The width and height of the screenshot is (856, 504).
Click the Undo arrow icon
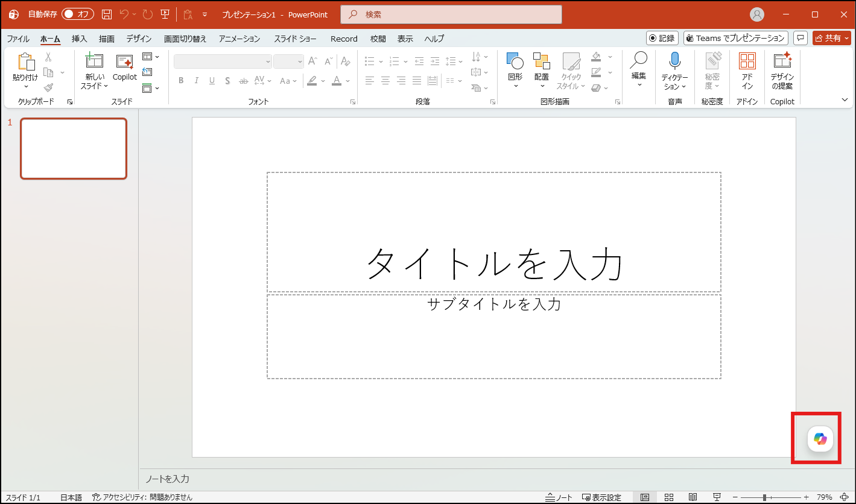124,14
